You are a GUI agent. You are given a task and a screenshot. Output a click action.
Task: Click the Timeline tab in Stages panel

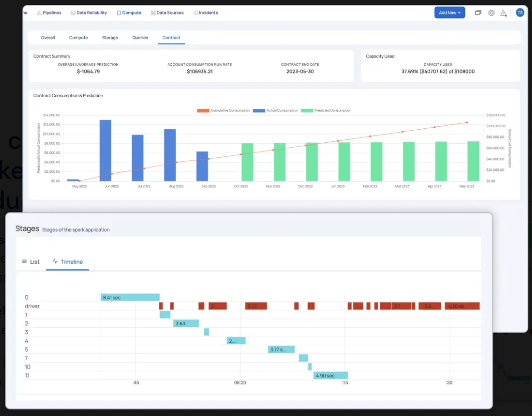pos(68,261)
